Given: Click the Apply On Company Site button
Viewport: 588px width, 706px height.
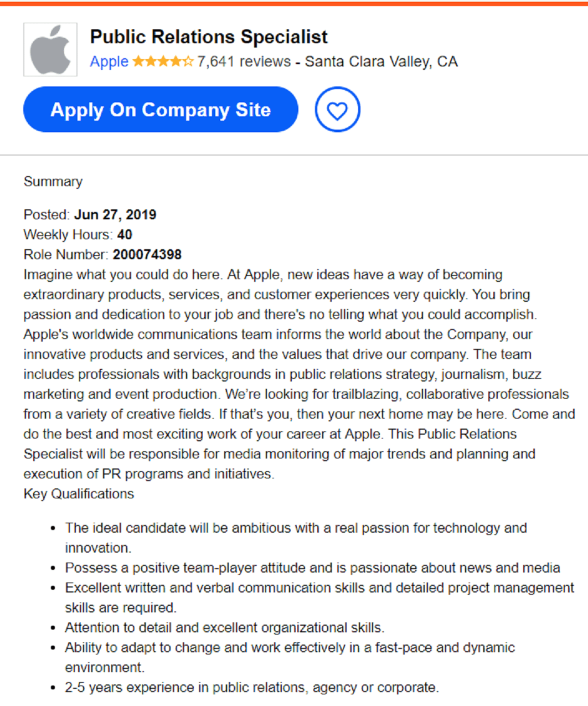Looking at the screenshot, I should (161, 109).
